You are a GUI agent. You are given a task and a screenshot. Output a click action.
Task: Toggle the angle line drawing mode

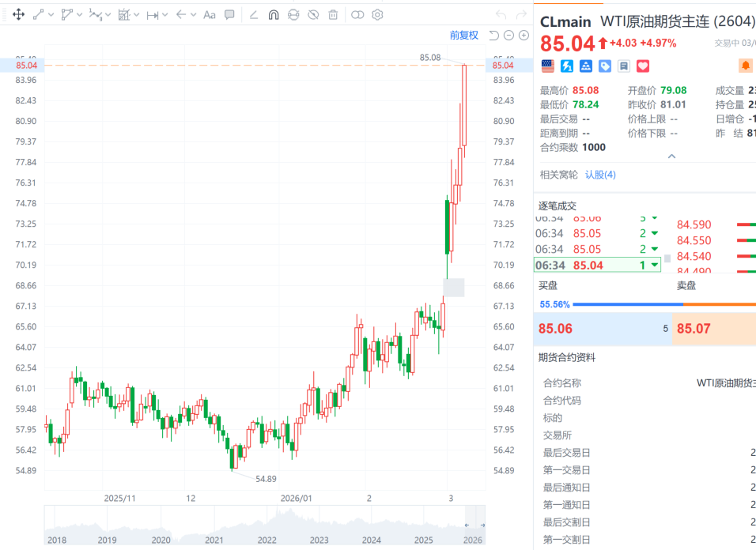click(253, 14)
